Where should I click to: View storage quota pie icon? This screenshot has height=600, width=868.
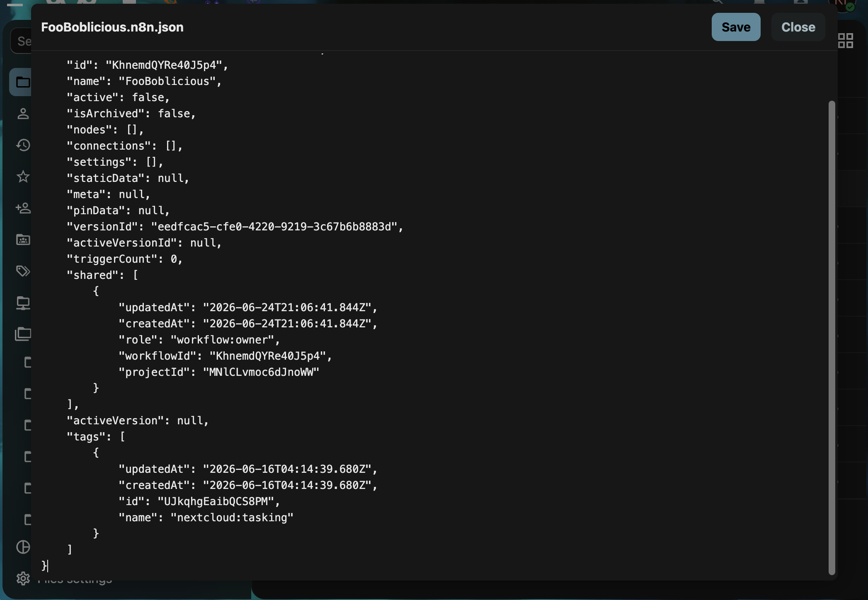[23, 547]
